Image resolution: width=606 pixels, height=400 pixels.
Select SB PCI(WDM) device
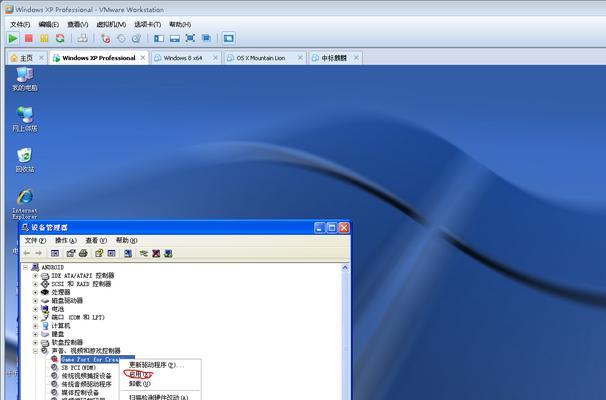pos(78,368)
